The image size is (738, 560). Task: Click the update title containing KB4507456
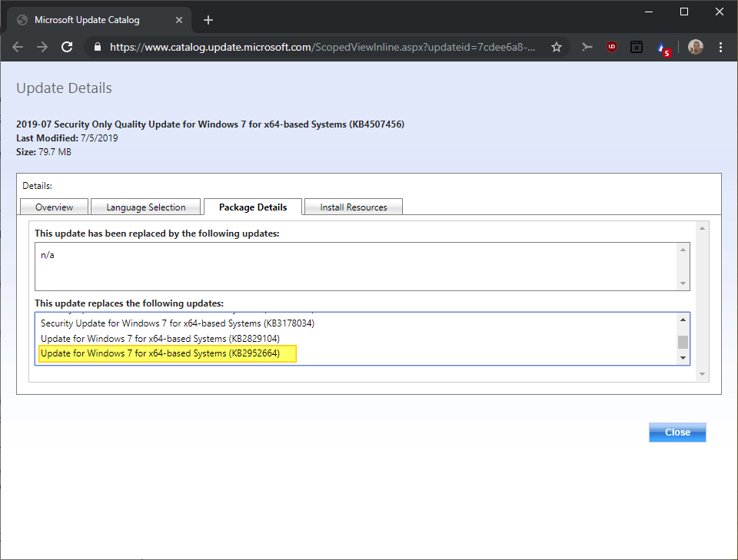[x=210, y=124]
